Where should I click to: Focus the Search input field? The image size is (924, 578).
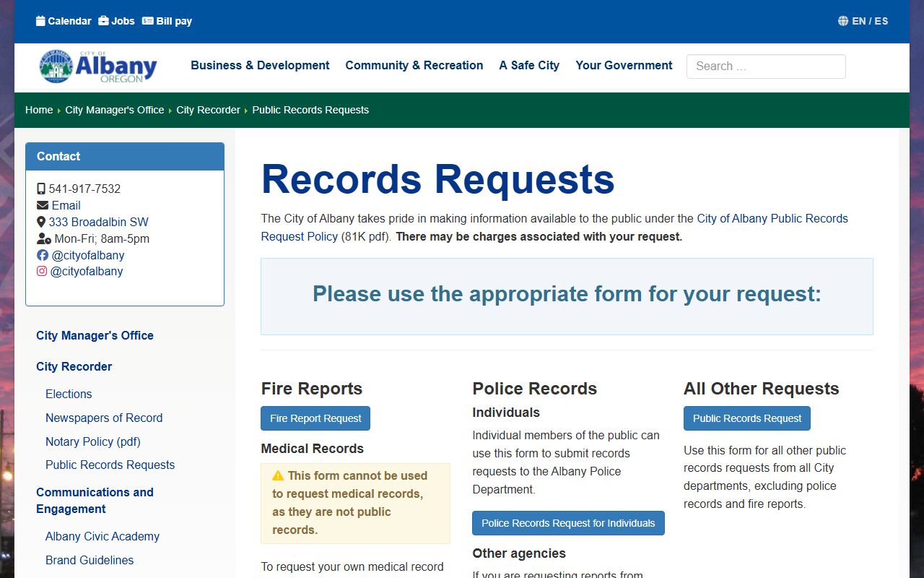tap(766, 66)
